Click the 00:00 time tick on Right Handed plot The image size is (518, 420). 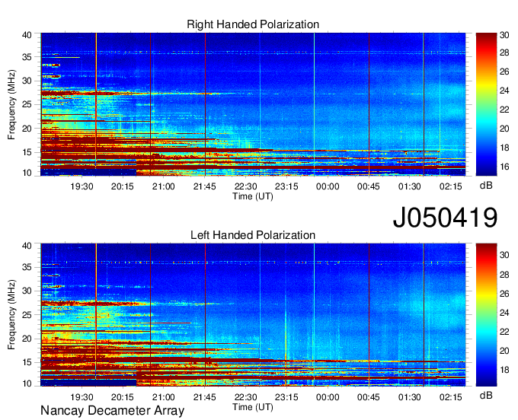[328, 186]
